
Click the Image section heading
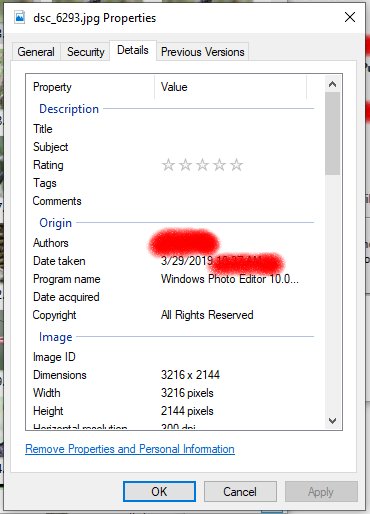point(56,337)
